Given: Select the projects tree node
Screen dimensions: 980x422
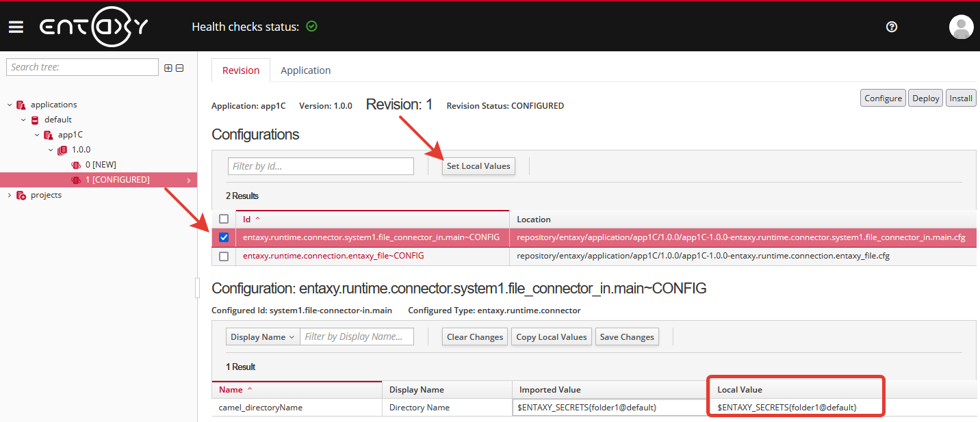Looking at the screenshot, I should 46,195.
